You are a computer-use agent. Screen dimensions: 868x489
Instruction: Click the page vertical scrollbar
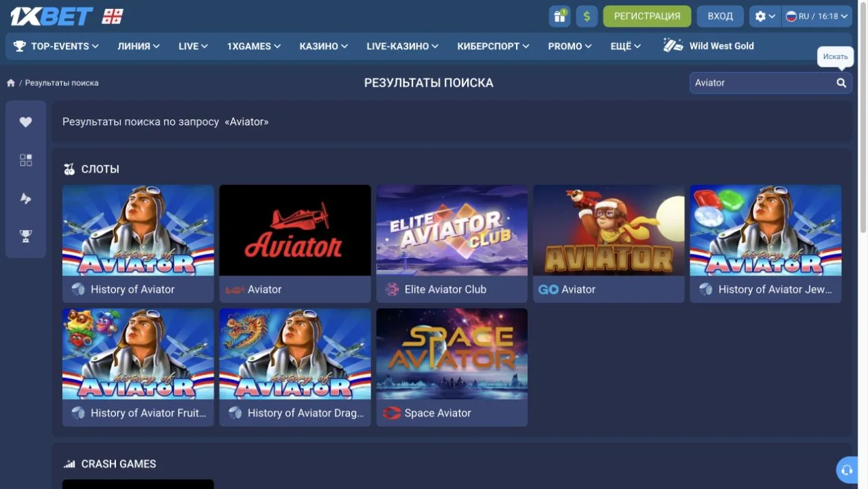[863, 117]
